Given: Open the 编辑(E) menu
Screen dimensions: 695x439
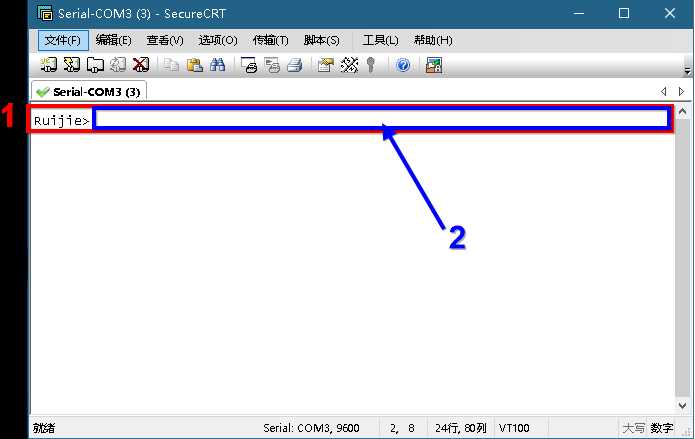Looking at the screenshot, I should coord(113,40).
